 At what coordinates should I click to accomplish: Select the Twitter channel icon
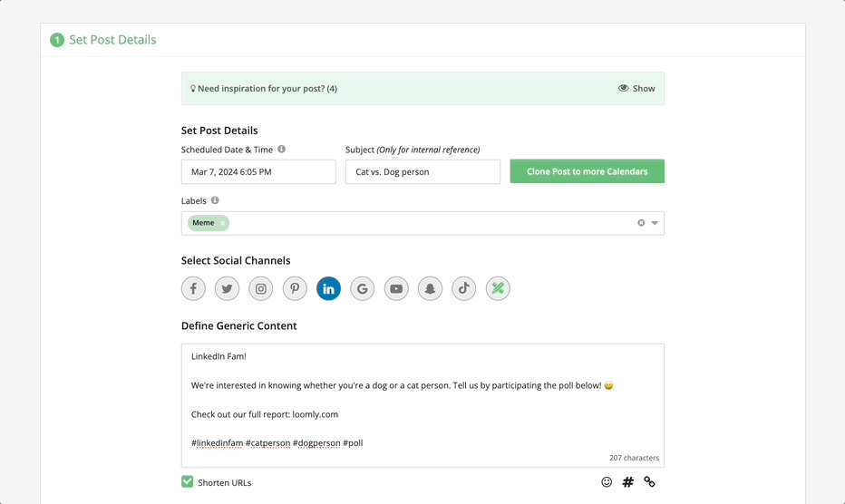pyautogui.click(x=227, y=288)
